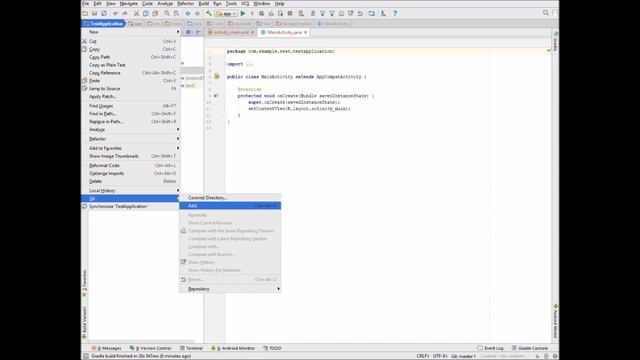Expand Add to Favorites submenu
The height and width of the screenshot is (360, 640).
pos(131,148)
